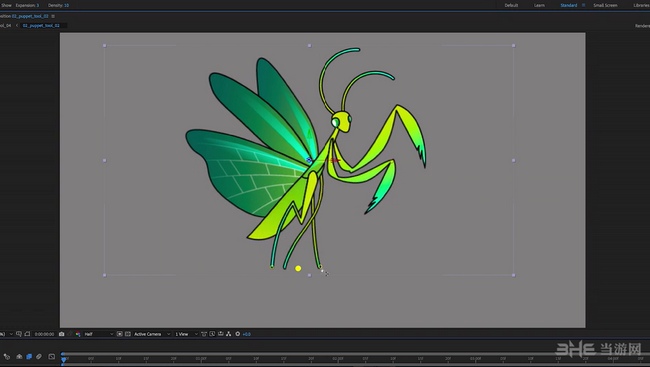
Task: Click the +0.0 exposure value
Action: (247, 334)
